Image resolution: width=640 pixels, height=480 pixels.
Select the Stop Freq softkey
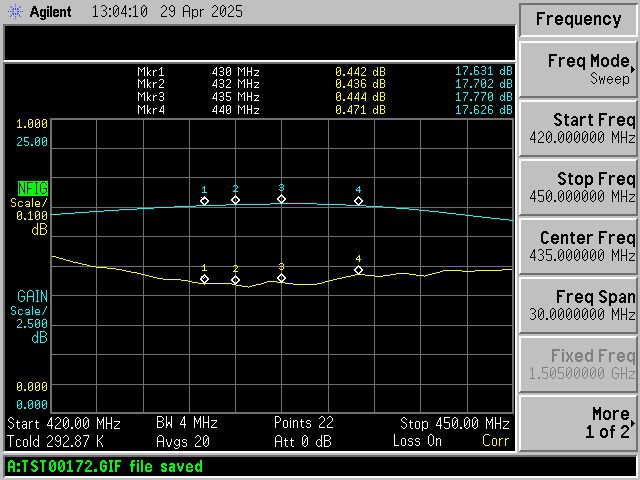pyautogui.click(x=578, y=188)
